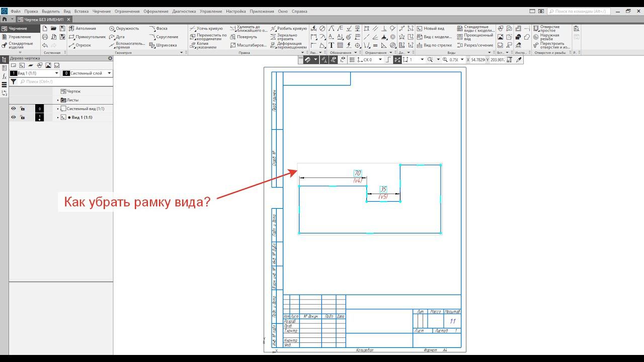Open the Настройка menu
The image size is (644, 362).
click(236, 11)
